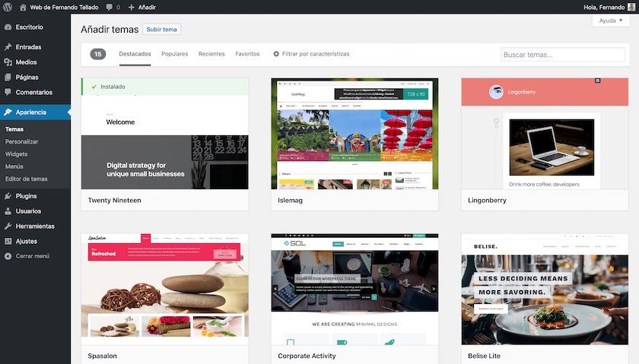Switch to the Populares tab
This screenshot has height=364, width=639.
(174, 54)
